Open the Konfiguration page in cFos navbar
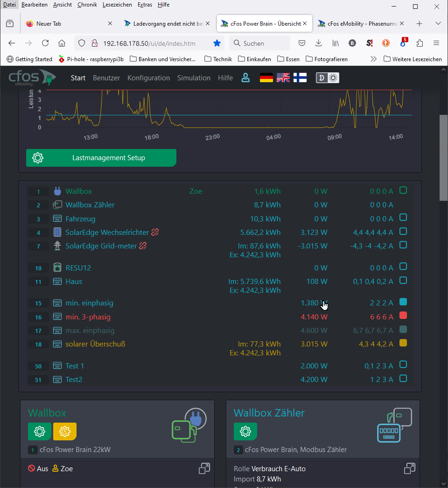448x488 pixels. point(149,78)
